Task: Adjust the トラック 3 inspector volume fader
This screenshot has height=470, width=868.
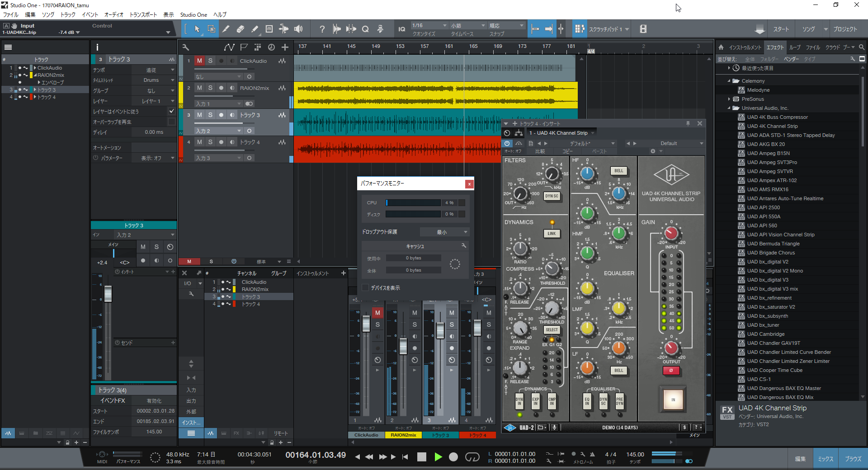Action: click(x=108, y=294)
